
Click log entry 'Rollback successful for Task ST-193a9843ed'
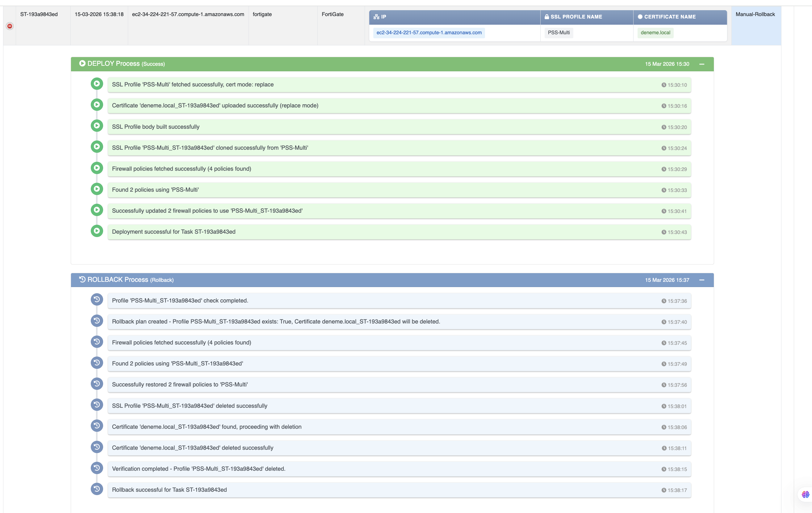pyautogui.click(x=399, y=490)
